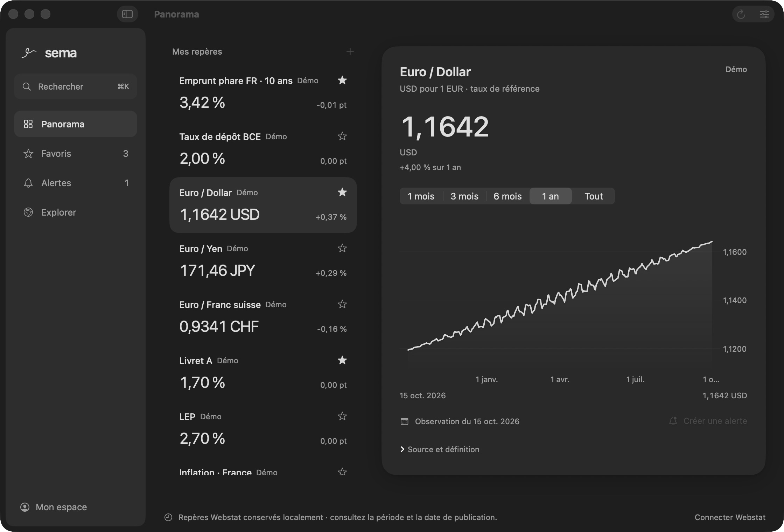Screen dimensions: 784x532
Task: Focus the Rechercher search field
Action: pos(75,86)
